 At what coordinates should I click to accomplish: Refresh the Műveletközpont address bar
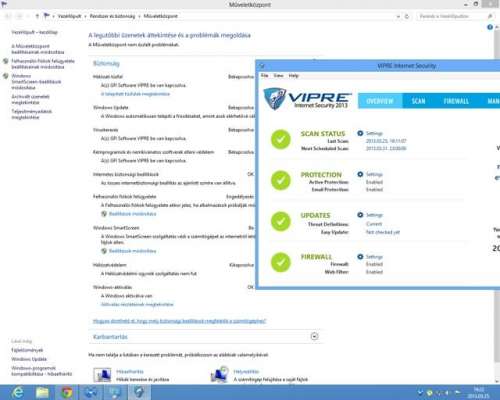click(x=407, y=16)
